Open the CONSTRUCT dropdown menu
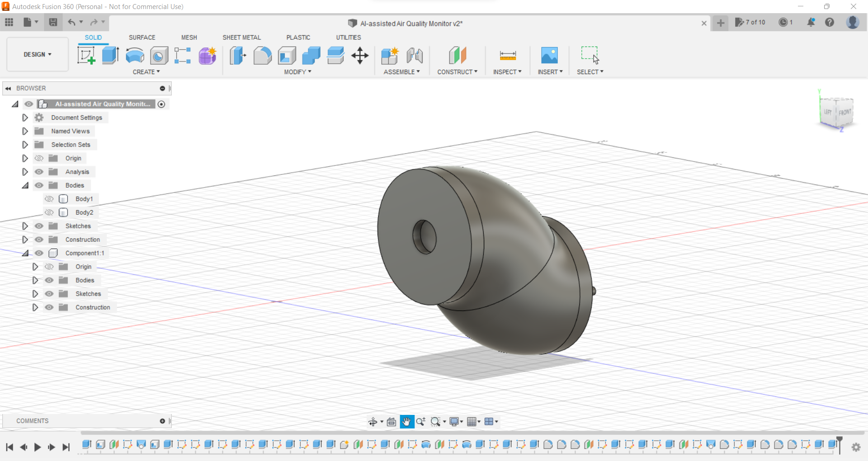The width and height of the screenshot is (868, 461). (x=457, y=71)
